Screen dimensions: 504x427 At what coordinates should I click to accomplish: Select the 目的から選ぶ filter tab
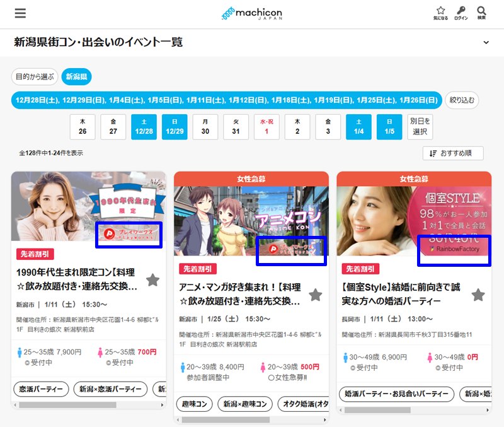(x=35, y=77)
